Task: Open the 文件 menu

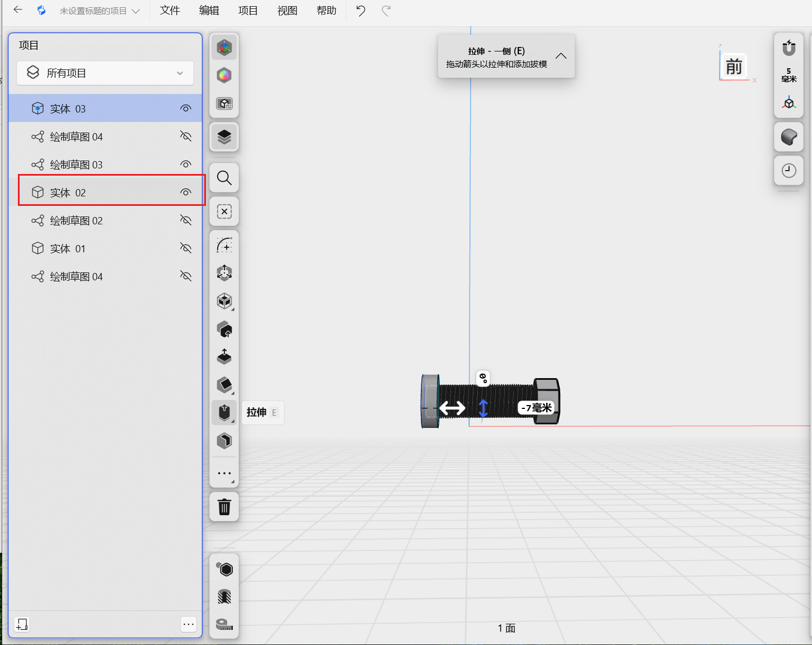Action: pos(170,11)
